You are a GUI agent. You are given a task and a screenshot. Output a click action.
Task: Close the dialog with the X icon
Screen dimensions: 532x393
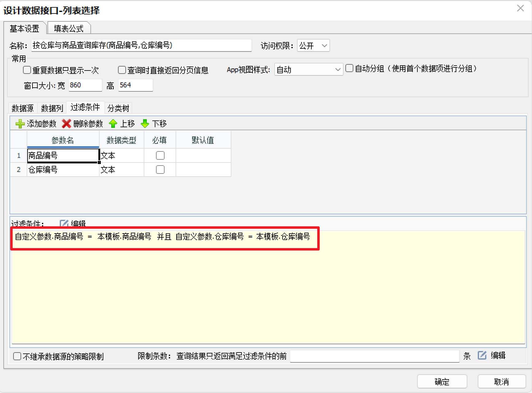tap(520, 8)
